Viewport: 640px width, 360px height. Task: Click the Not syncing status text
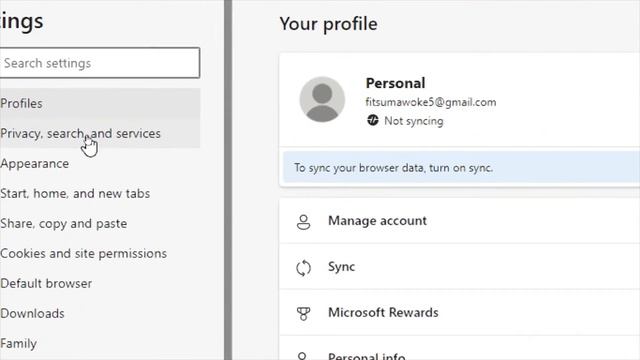point(413,121)
